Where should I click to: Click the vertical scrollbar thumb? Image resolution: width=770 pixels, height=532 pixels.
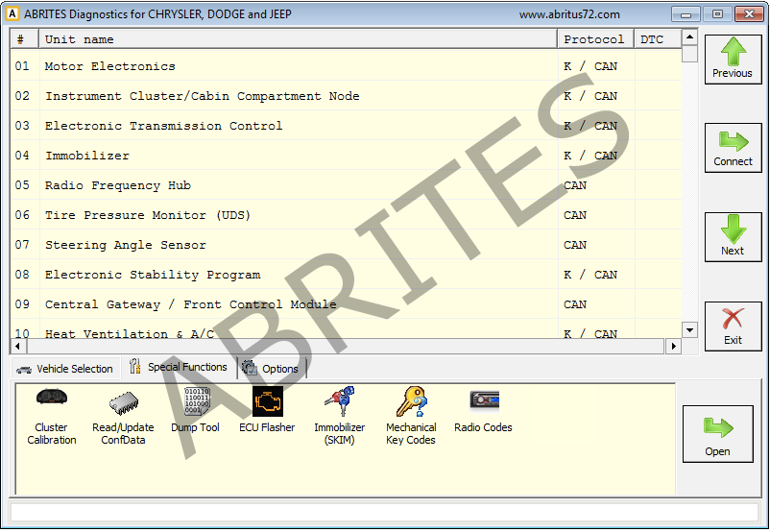tap(689, 54)
